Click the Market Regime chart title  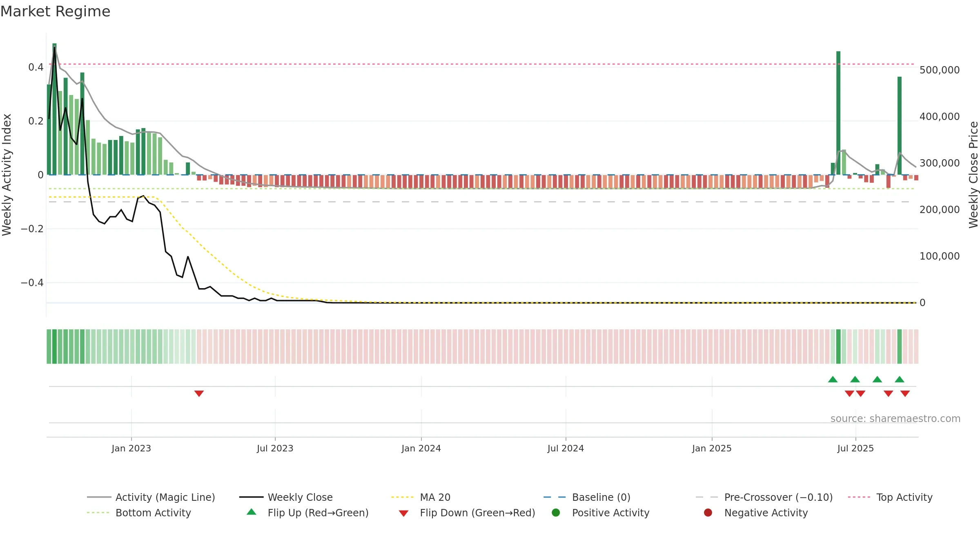click(x=55, y=11)
